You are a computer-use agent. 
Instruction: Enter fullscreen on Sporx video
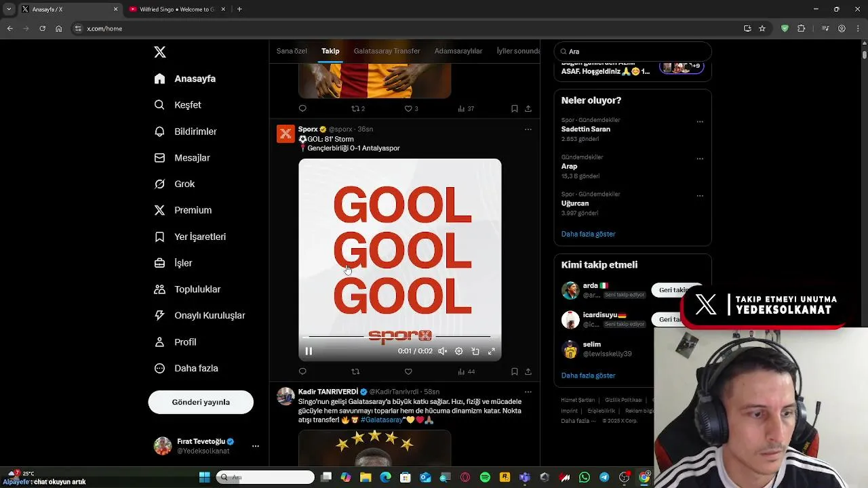point(492,351)
